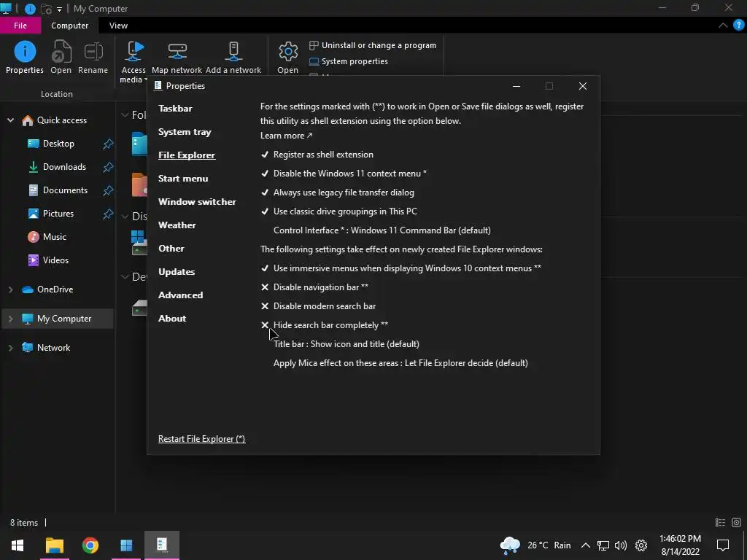
Task: Enable Disable modern search bar option
Action: pyautogui.click(x=318, y=306)
